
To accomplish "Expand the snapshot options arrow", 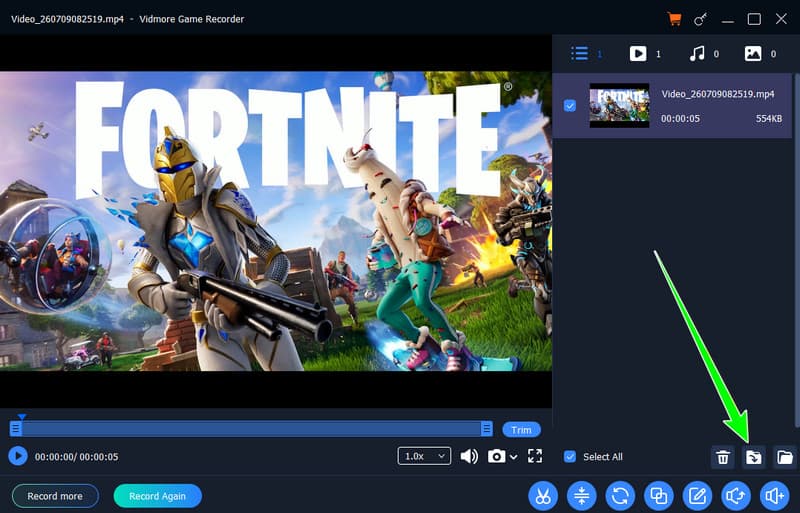I will pyautogui.click(x=514, y=457).
